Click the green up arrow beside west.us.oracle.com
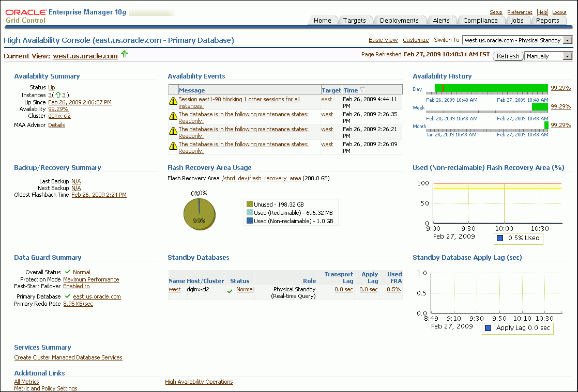 (125, 54)
